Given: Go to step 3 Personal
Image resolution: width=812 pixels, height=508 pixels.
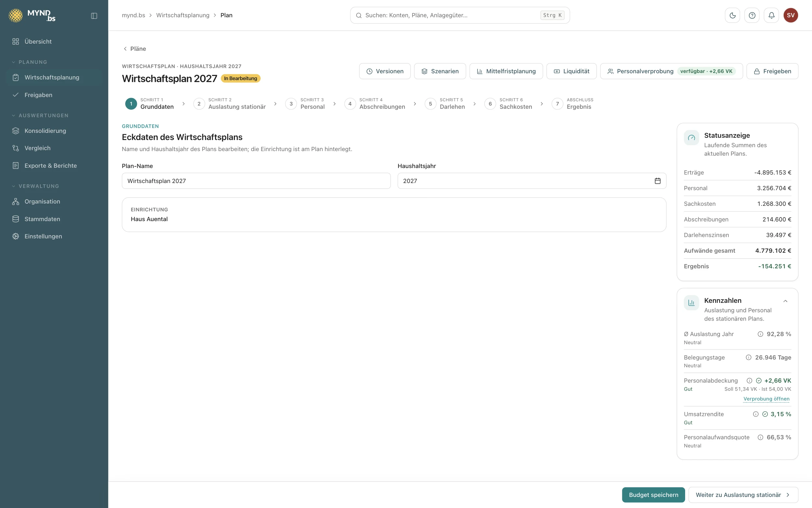Looking at the screenshot, I should click(305, 104).
